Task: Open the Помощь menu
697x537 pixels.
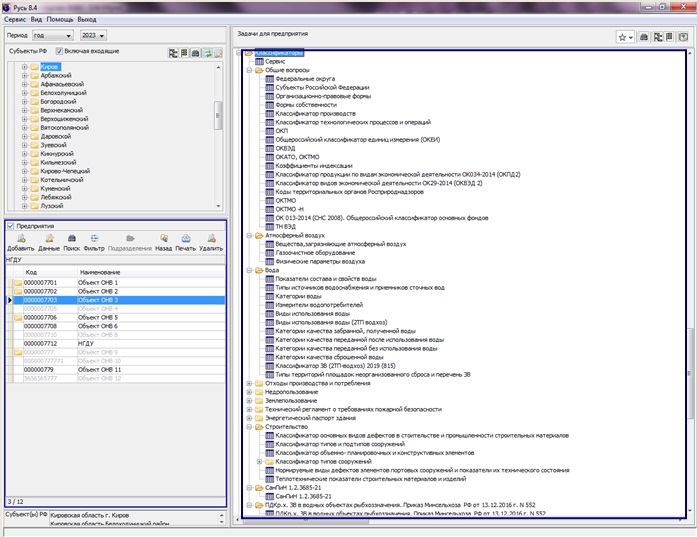Action: click(59, 19)
